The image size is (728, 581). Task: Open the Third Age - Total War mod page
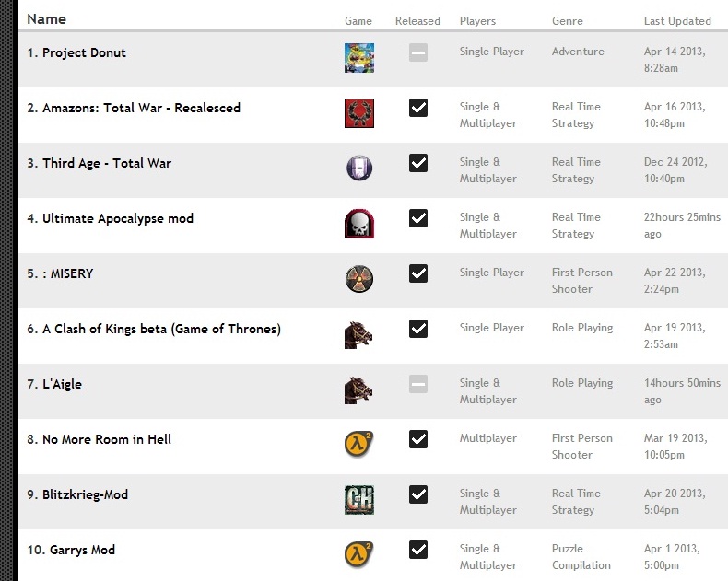(x=107, y=163)
